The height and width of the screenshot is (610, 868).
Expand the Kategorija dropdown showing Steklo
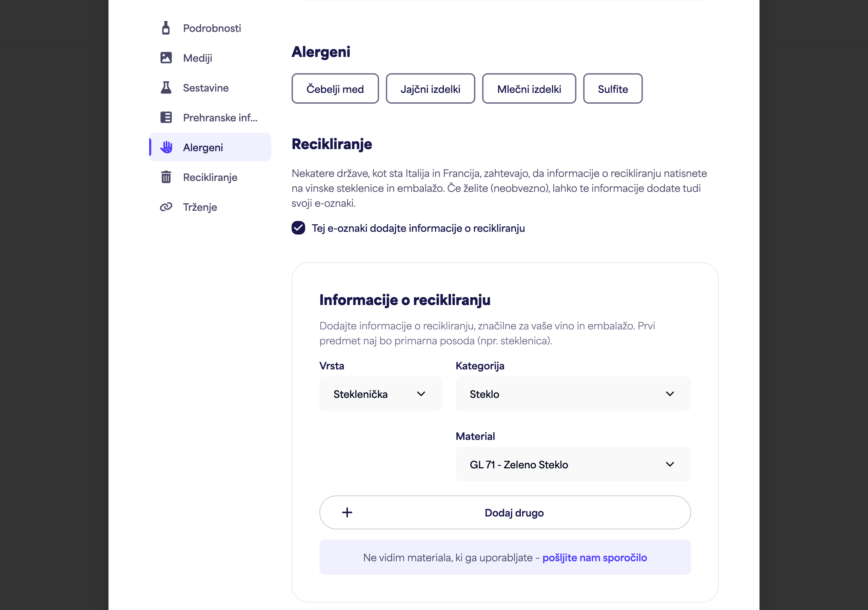pos(573,394)
